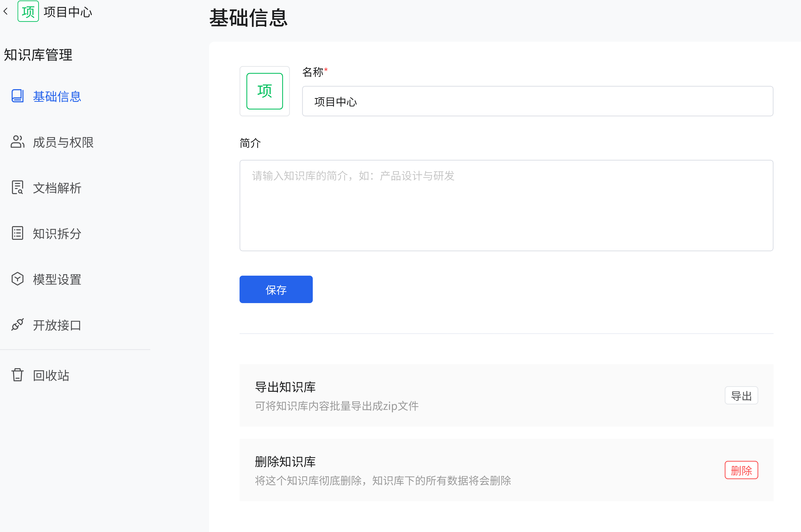
Task: Click the back arrow chevron
Action: click(x=6, y=12)
